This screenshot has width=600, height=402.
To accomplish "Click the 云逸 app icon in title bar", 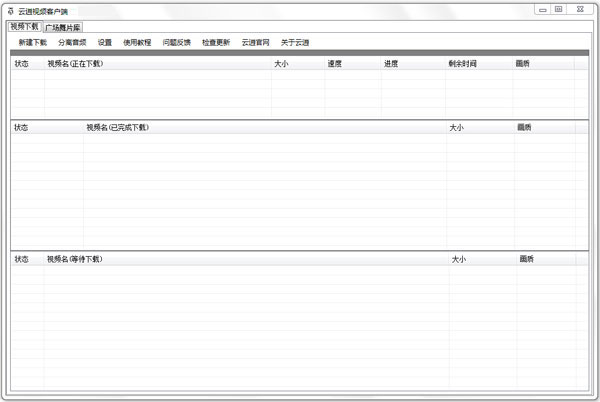I will click(10, 10).
